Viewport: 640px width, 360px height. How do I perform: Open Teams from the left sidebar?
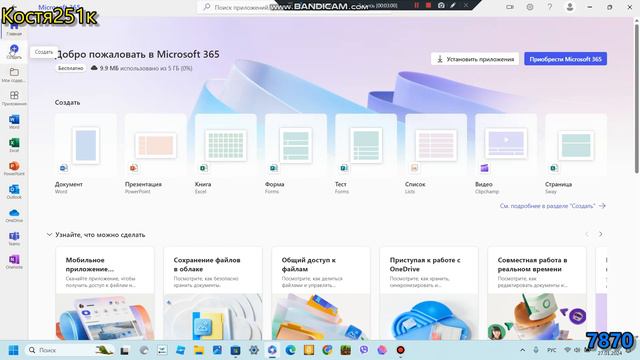tap(14, 238)
